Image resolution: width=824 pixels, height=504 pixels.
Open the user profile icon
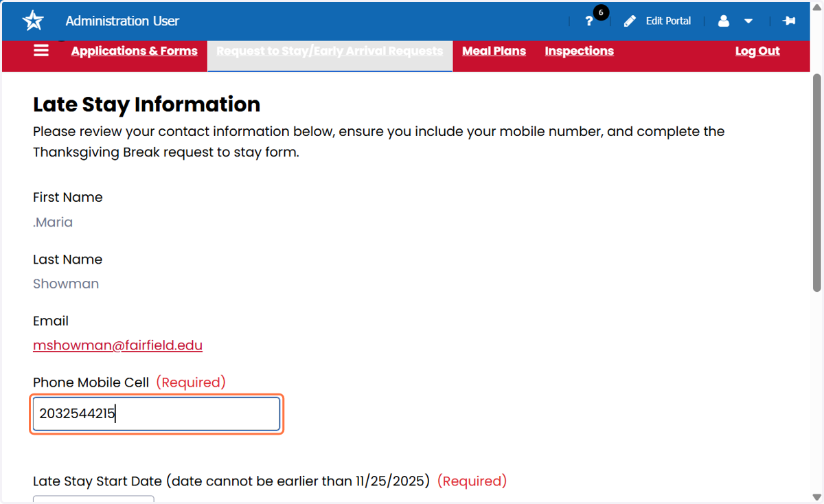click(723, 21)
